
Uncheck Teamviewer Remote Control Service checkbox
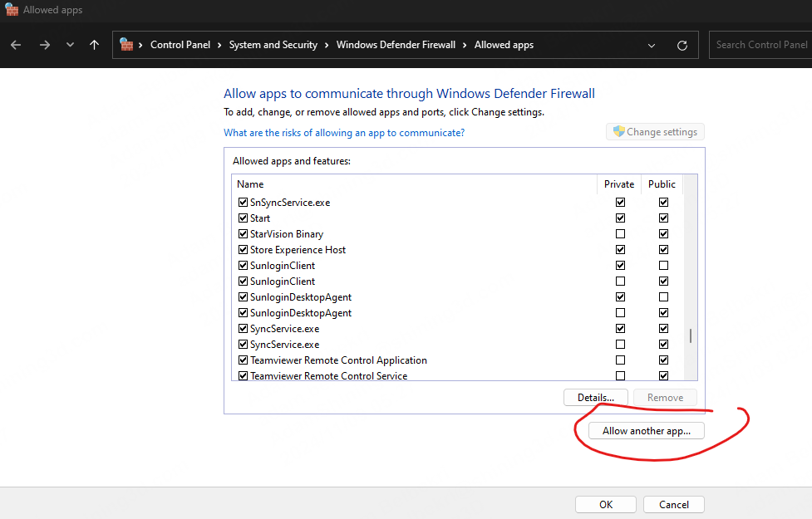pyautogui.click(x=243, y=375)
